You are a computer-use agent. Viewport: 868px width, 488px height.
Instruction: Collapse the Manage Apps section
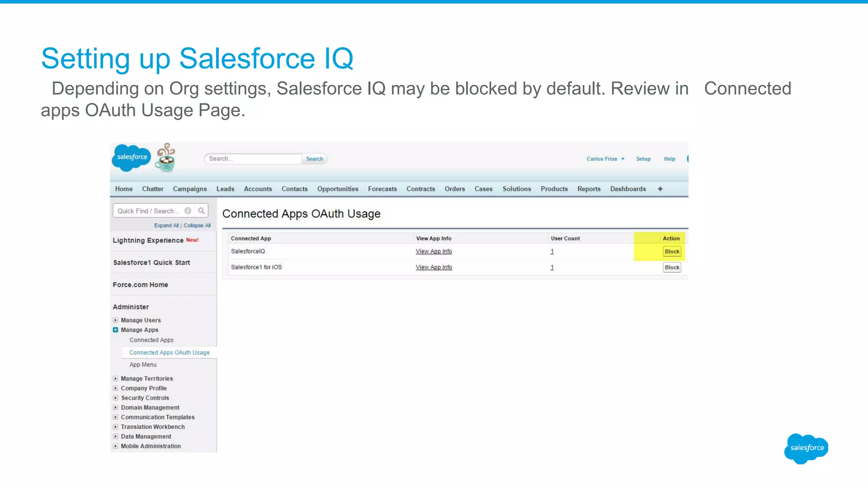pos(115,330)
